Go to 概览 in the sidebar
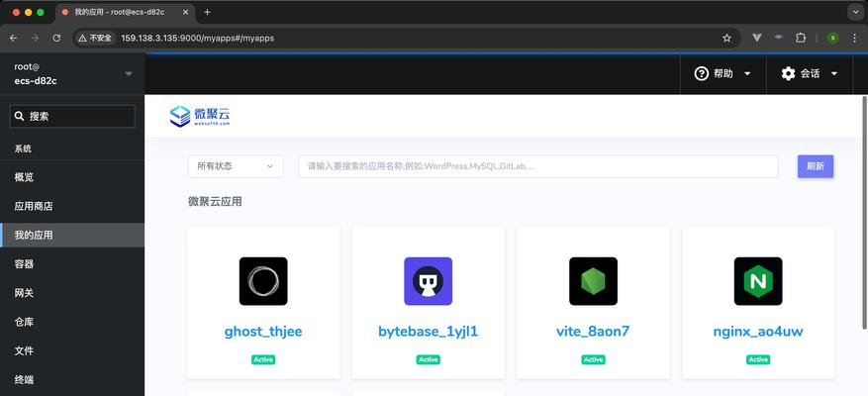This screenshot has width=868, height=396. (72, 177)
